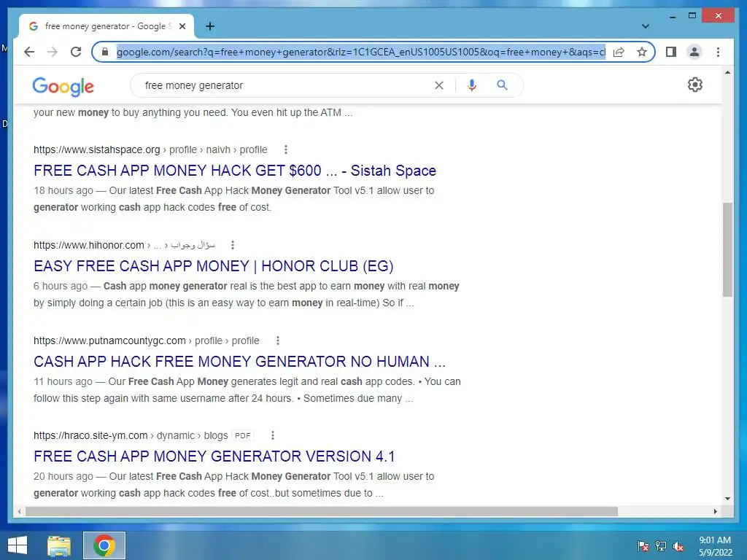Click the Chrome taskbar icon
The image size is (747, 560).
(x=104, y=545)
